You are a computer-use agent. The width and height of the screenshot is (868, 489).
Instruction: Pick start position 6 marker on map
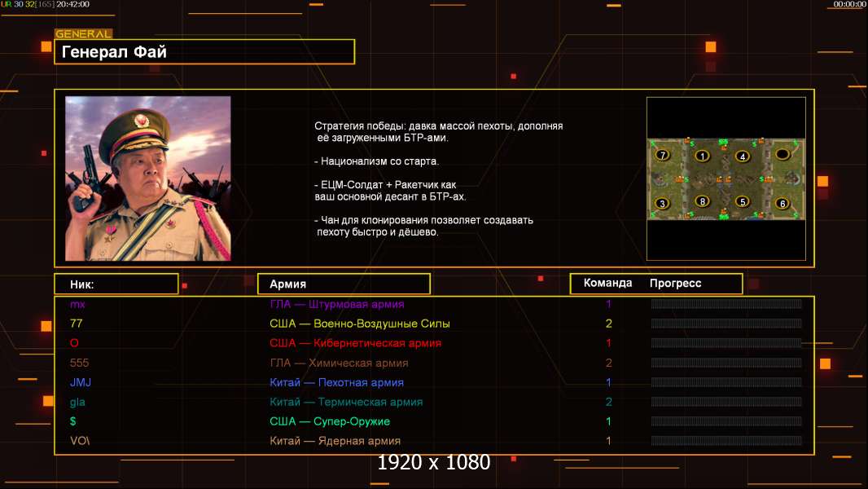[x=783, y=203]
